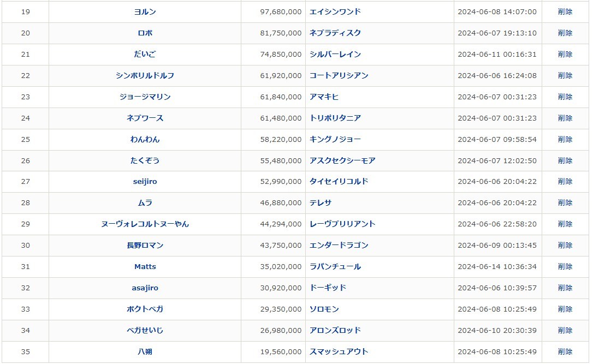593x364 pixels.
Task: Open horse link タイセイリコルド
Action: [x=339, y=181]
